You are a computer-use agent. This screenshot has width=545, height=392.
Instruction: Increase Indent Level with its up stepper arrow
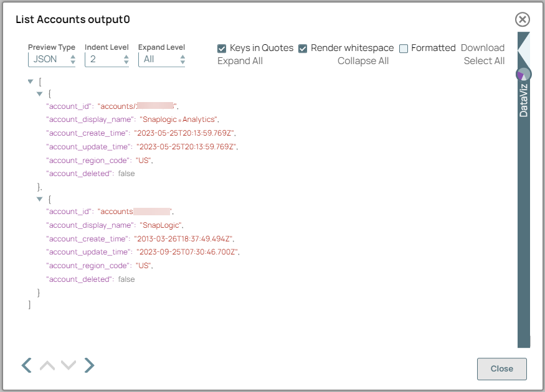125,55
